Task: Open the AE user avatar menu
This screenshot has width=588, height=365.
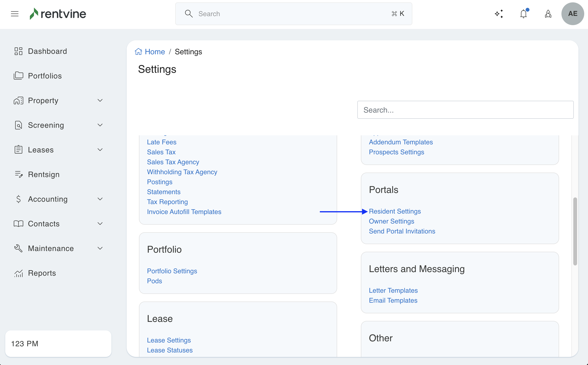Action: point(573,14)
